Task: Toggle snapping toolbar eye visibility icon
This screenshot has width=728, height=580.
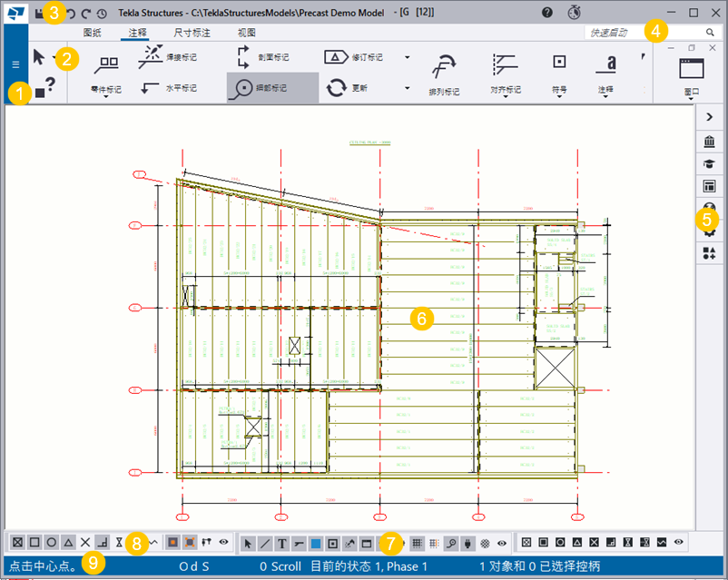Action: tap(224, 542)
